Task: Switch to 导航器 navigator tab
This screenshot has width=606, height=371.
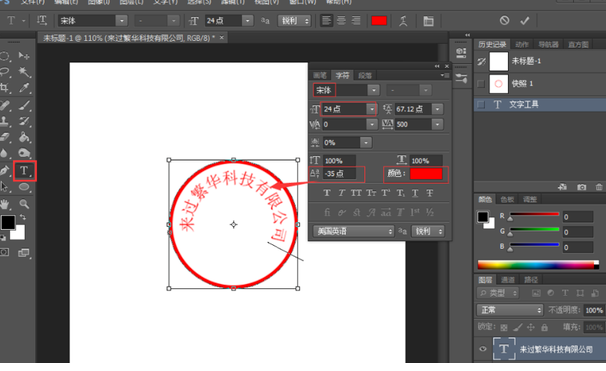Action: [548, 44]
